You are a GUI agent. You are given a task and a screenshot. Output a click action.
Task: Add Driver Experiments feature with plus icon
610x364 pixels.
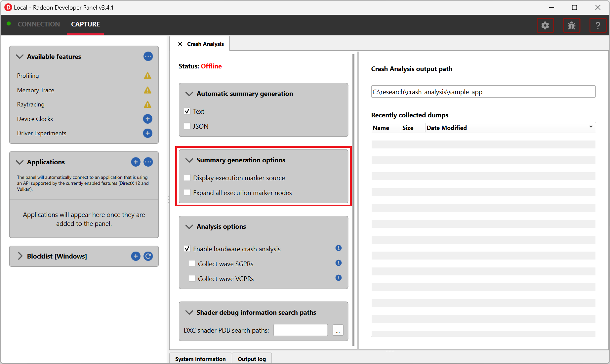(147, 133)
